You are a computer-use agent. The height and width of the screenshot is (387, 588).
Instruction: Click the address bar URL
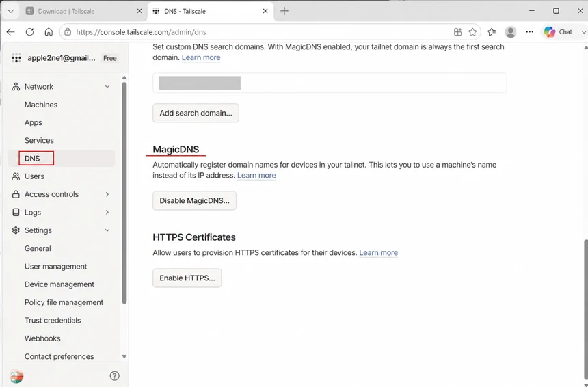pyautogui.click(x=141, y=32)
